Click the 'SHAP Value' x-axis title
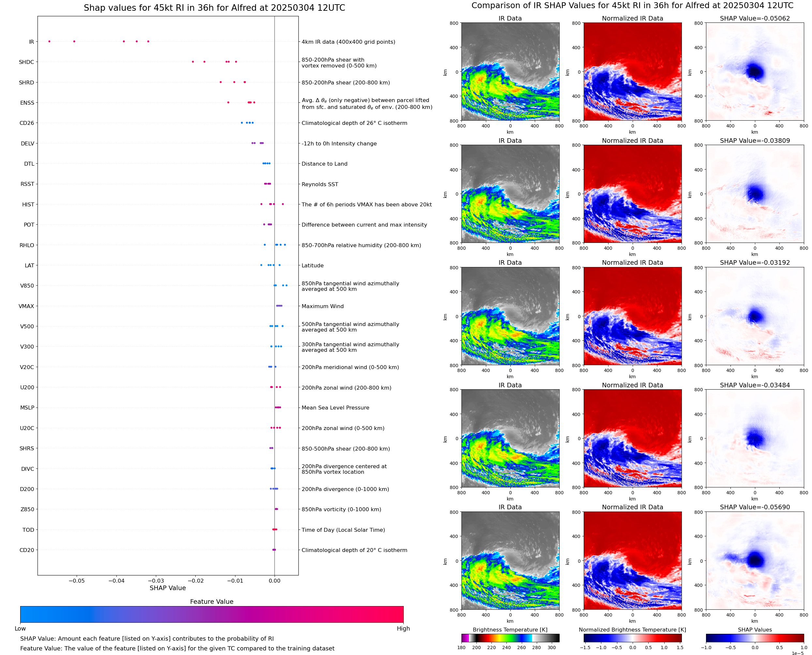Viewport: 812px width, 655px height. coord(168,588)
